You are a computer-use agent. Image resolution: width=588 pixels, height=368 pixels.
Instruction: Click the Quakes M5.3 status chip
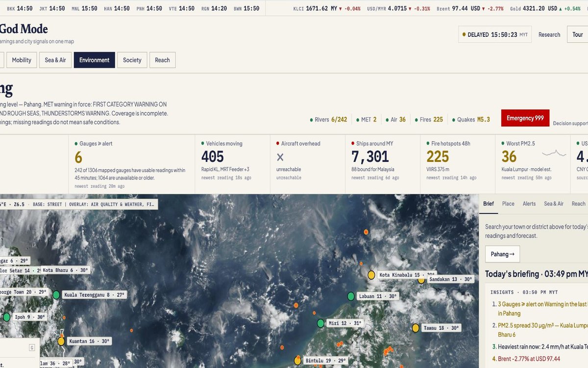coord(470,119)
